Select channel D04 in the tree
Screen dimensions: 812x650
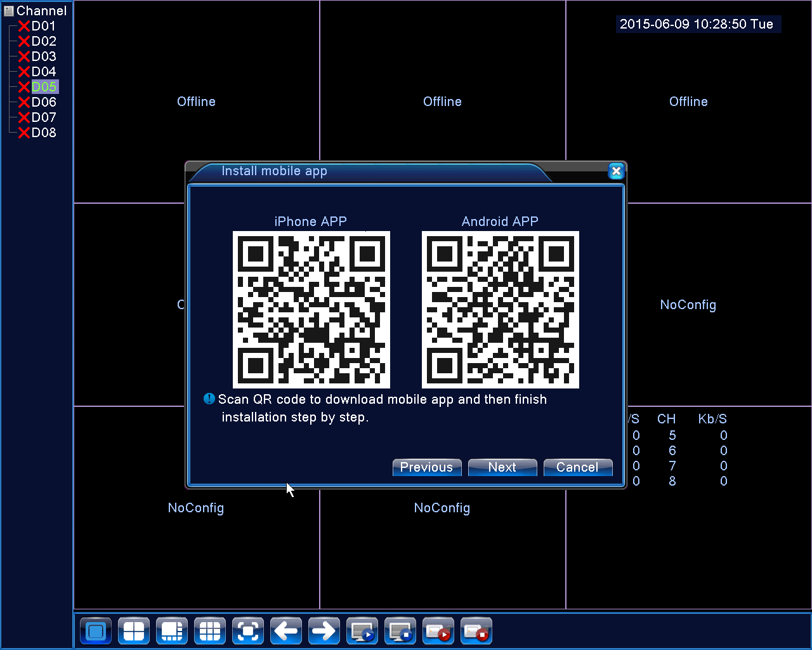click(44, 72)
